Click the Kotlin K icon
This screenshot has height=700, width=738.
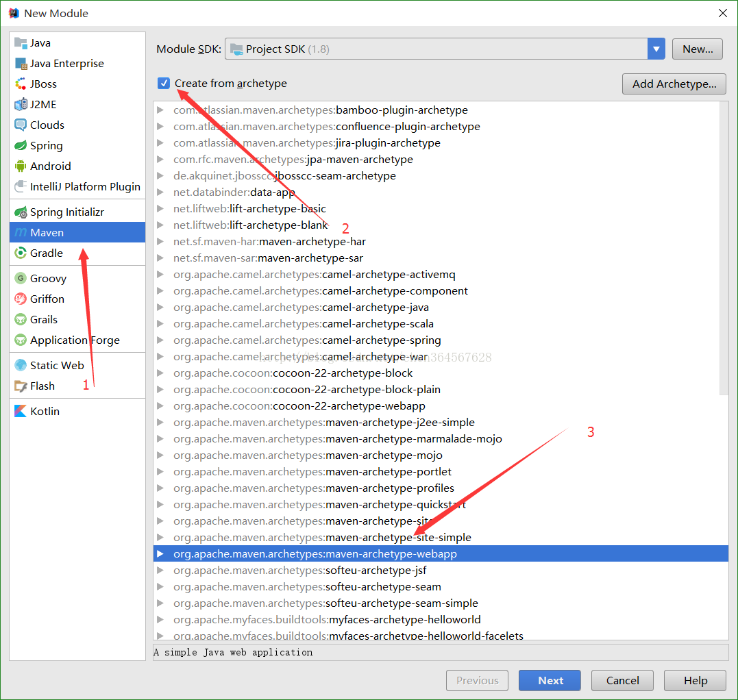click(21, 411)
